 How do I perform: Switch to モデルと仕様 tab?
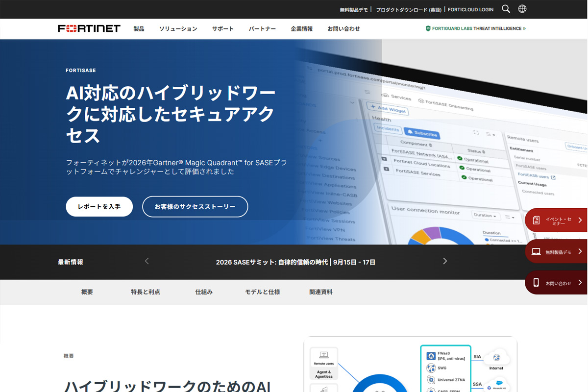tap(263, 292)
